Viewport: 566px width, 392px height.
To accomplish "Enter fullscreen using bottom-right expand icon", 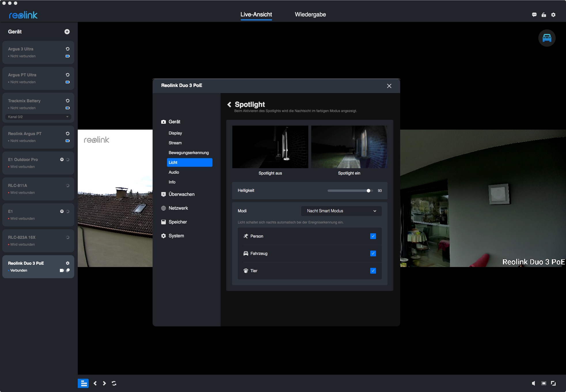I will coord(553,383).
